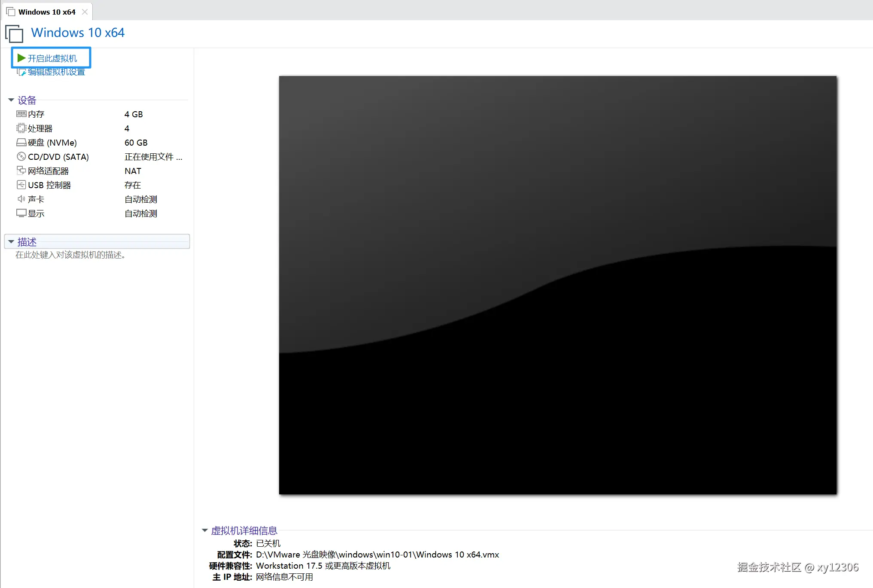Click the hard disk (NVMe) icon

[21, 142]
